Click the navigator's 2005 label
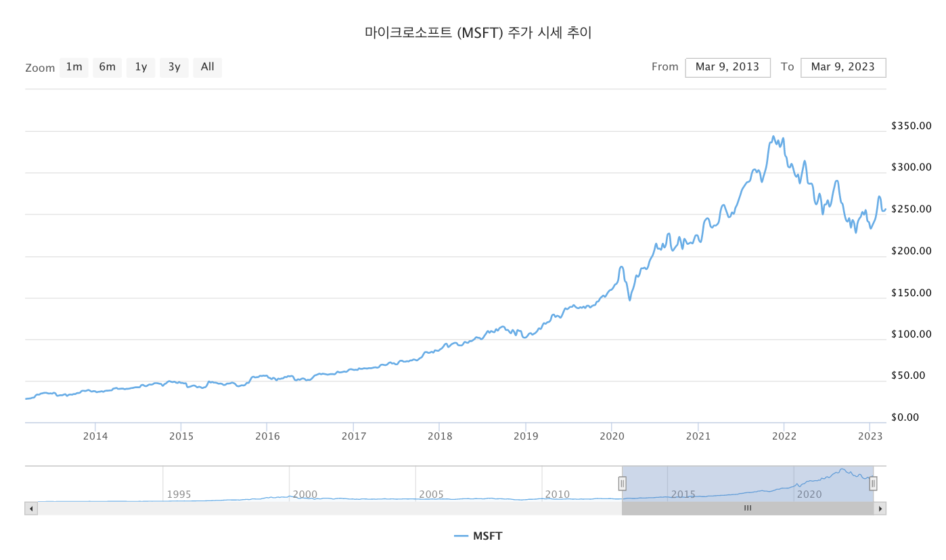Viewport: 946px width, 560px height. pos(431,494)
